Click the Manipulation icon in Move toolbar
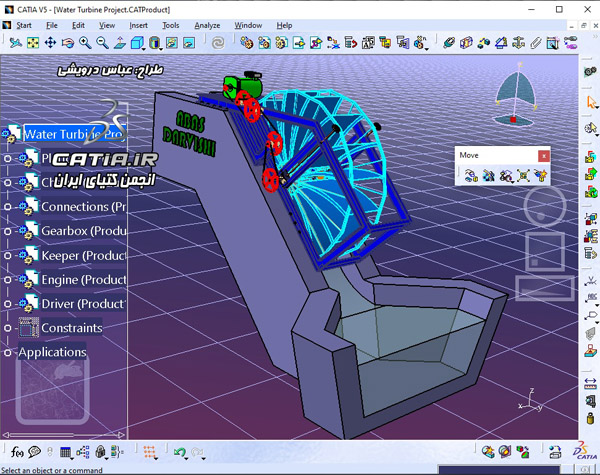This screenshot has width=600, height=475. coord(471,175)
